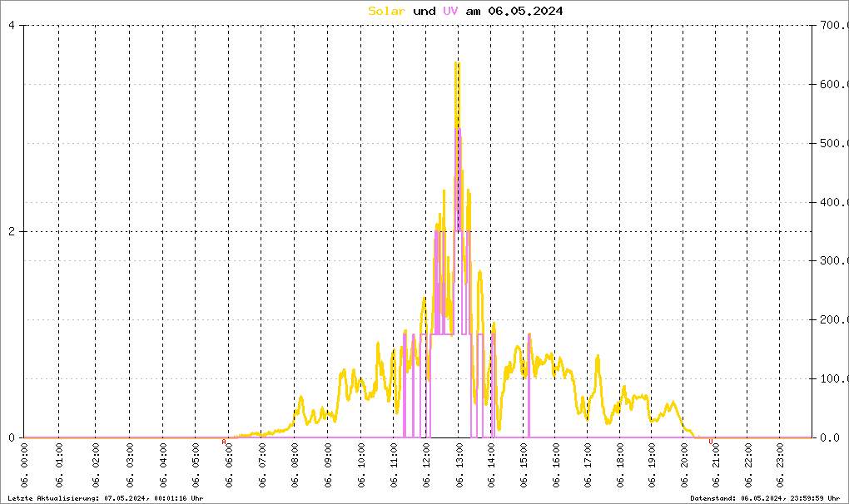Click the right axis value '200.0'
Viewport: 849px width, 504px height.
point(834,319)
